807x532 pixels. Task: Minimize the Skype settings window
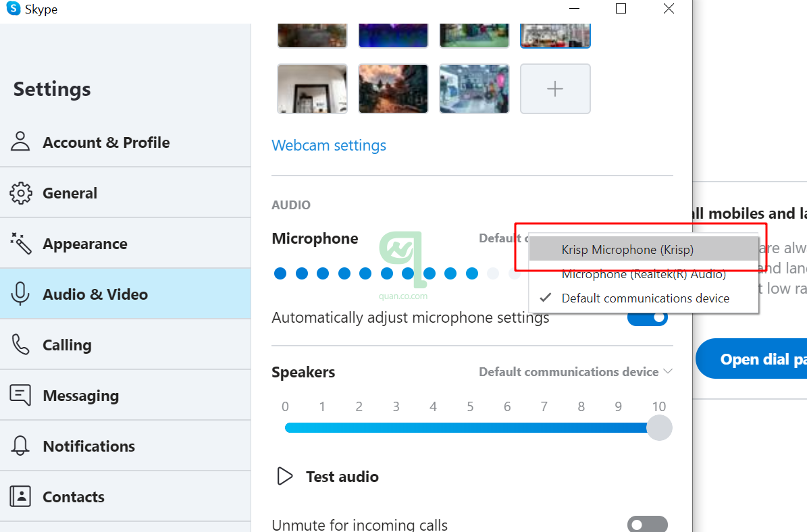tap(575, 9)
